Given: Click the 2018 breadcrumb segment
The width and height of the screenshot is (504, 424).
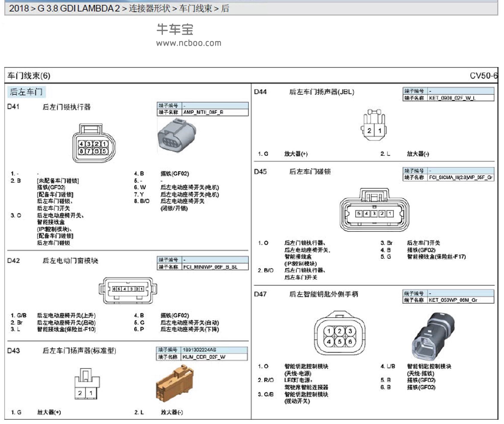Looking at the screenshot, I should [x=19, y=8].
